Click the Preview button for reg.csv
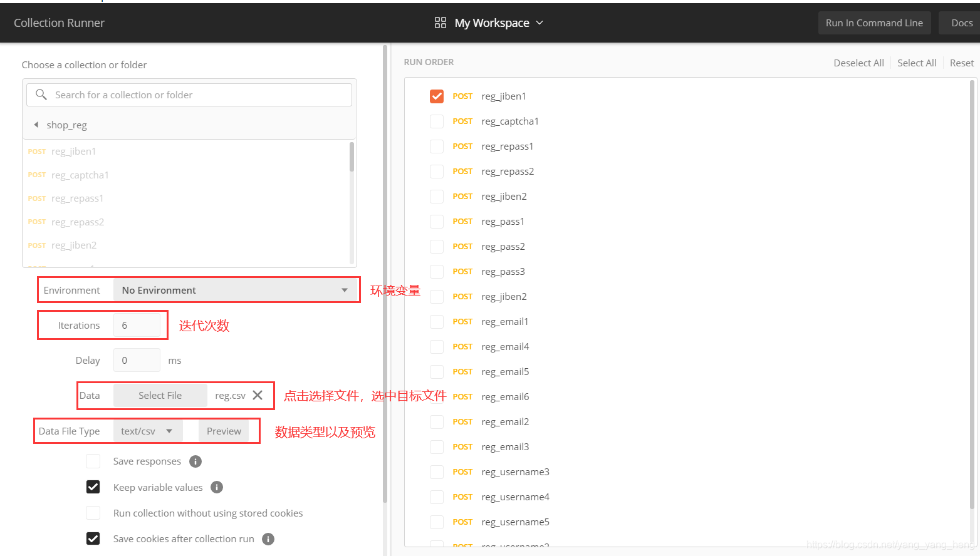The width and height of the screenshot is (980, 556). (223, 431)
